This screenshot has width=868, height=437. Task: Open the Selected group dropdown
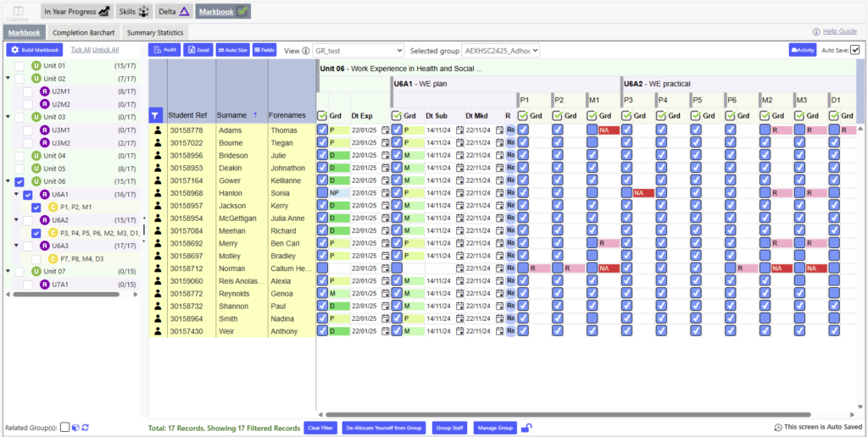500,51
